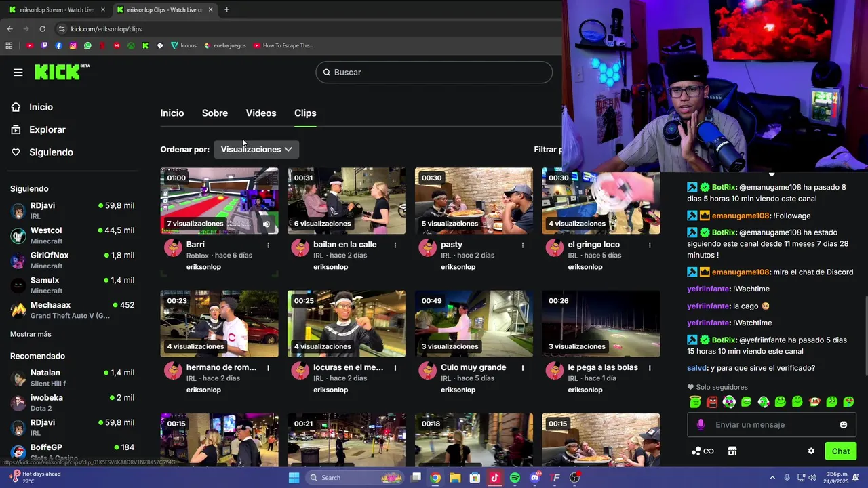Screen dimensions: 868x488
Task: Open File Explorer from the taskbar
Action: tap(455, 478)
